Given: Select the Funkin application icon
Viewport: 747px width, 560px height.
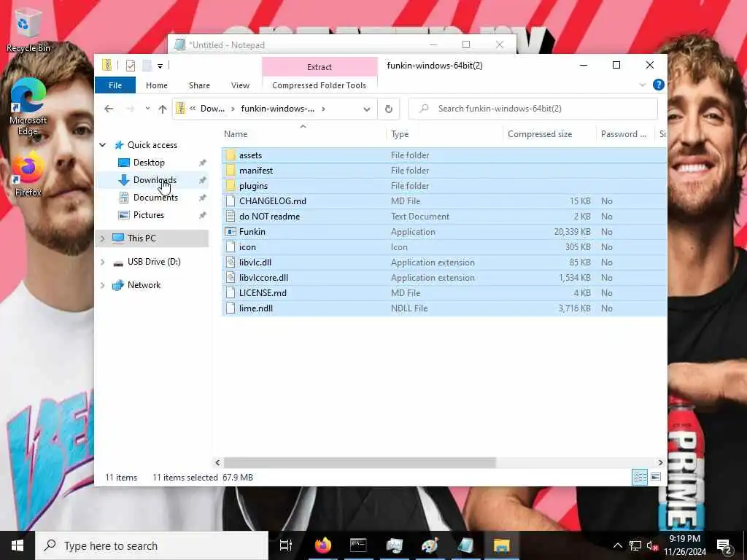Looking at the screenshot, I should (x=231, y=231).
